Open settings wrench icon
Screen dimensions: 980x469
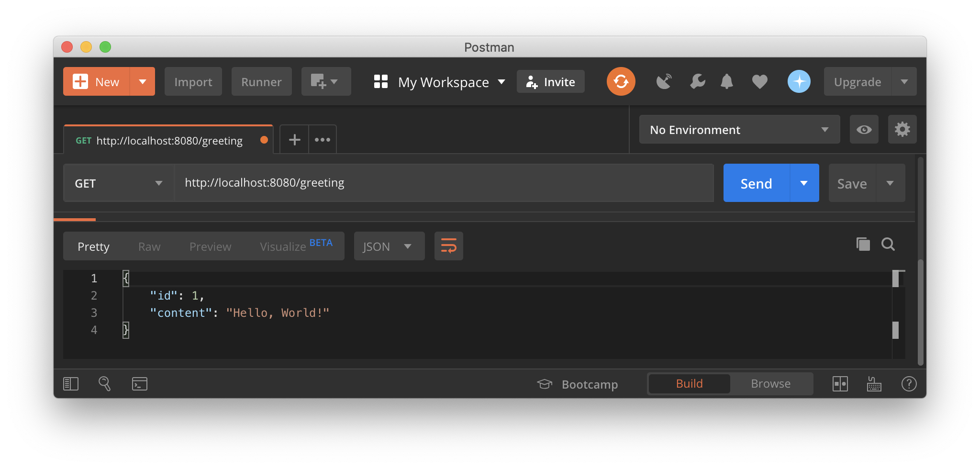tap(697, 82)
